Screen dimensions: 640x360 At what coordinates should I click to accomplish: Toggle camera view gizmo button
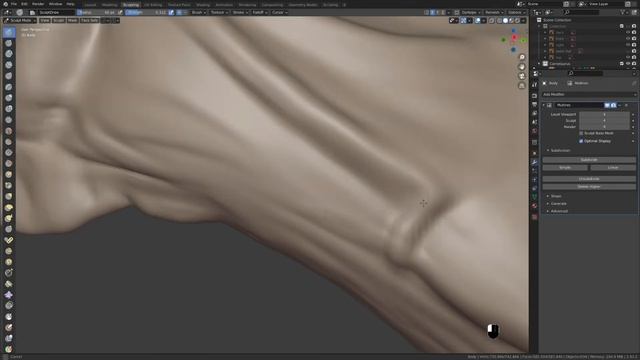pos(522,76)
